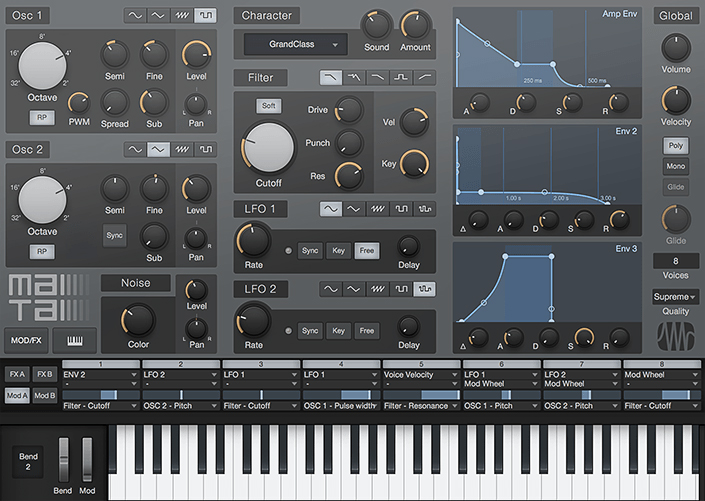Select triangle shape for LFO 2
This screenshot has height=501, width=705.
pyautogui.click(x=354, y=289)
